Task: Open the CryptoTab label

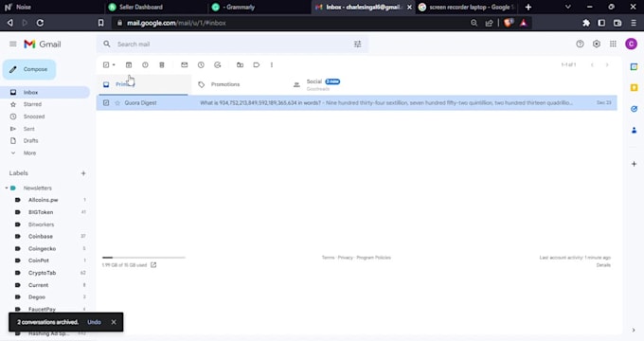Action: pos(42,273)
